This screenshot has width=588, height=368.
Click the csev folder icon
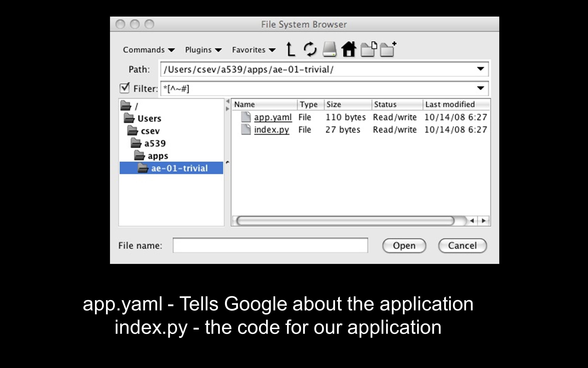pos(132,131)
